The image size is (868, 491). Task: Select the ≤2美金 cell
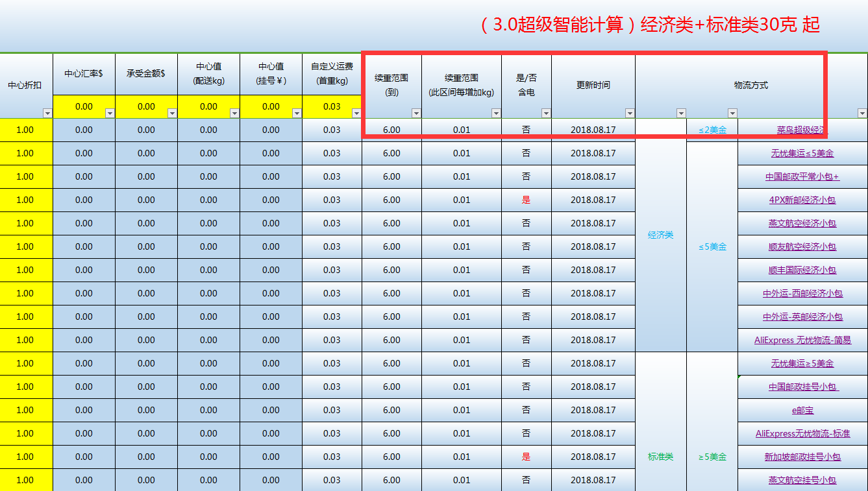click(712, 130)
